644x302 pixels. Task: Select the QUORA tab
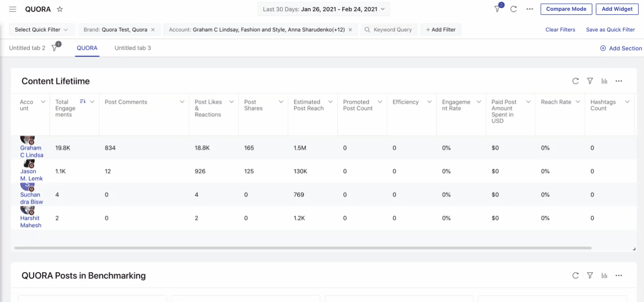[87, 48]
